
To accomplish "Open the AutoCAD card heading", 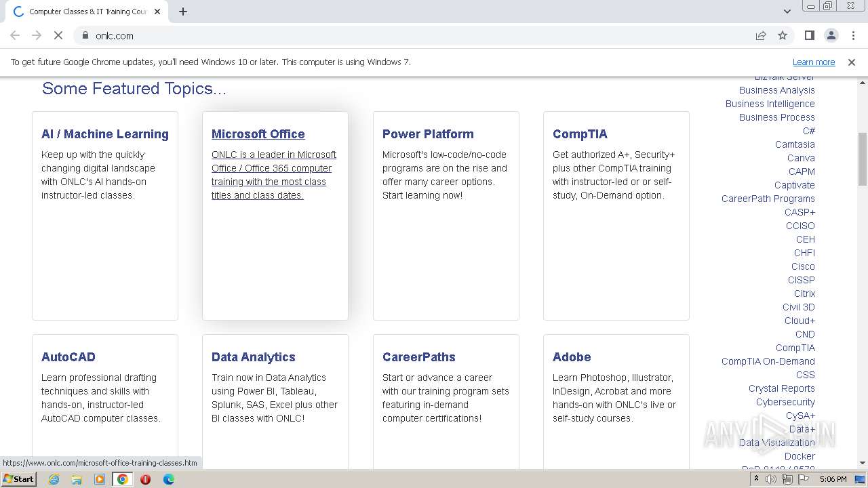I will [x=68, y=357].
